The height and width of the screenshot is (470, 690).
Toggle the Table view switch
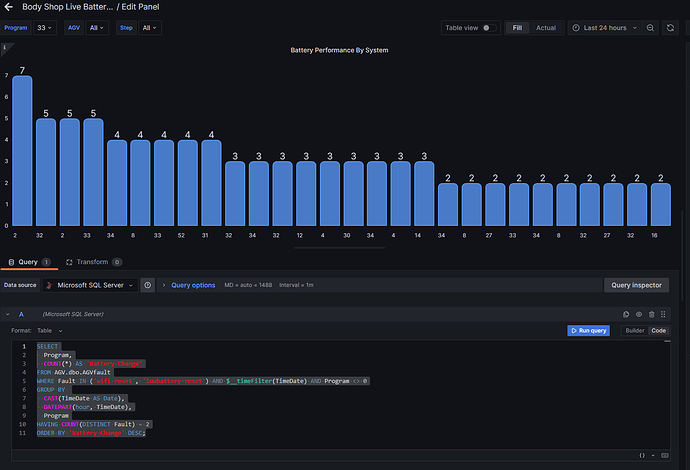489,28
